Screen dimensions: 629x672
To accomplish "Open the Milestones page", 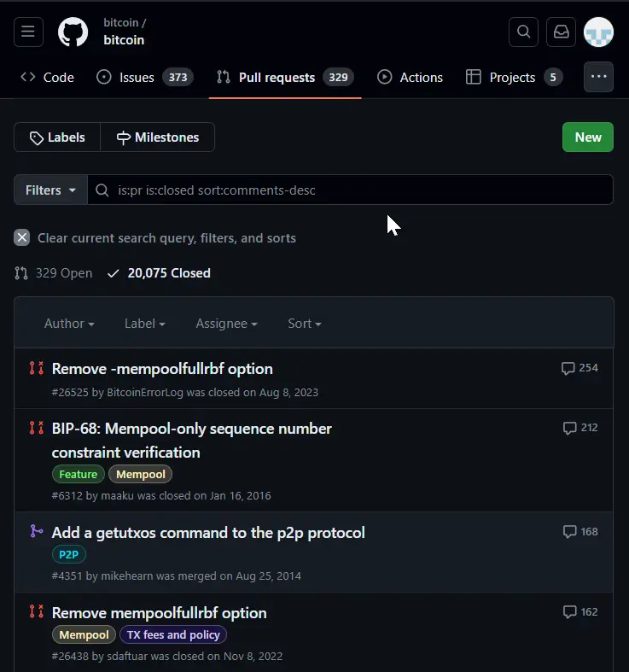I will 158,137.
